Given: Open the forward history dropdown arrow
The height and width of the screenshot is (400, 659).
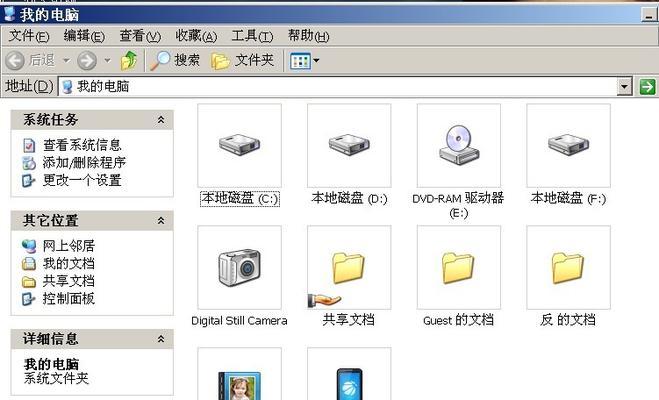Looking at the screenshot, I should click(108, 61).
